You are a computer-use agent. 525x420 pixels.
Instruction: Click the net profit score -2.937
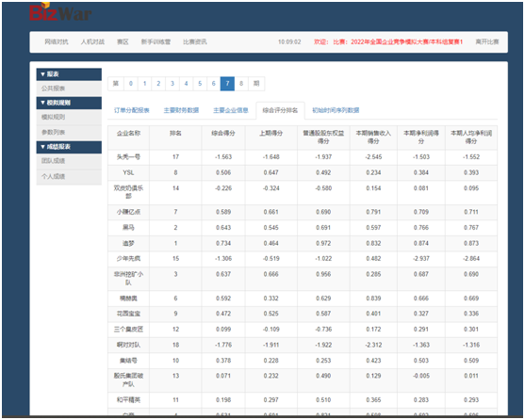pos(421,258)
